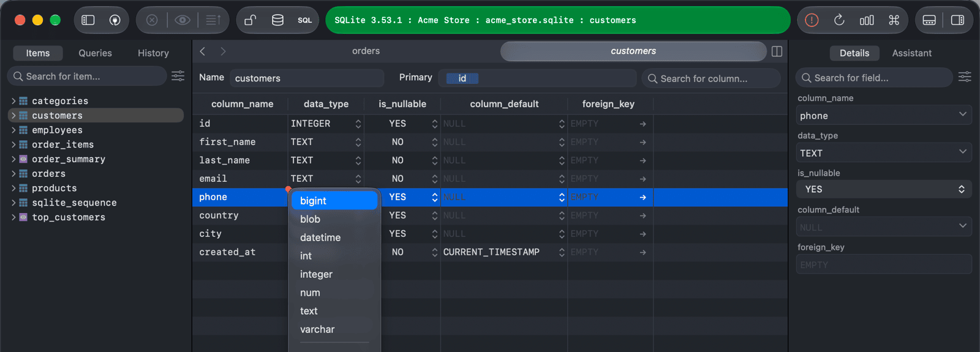
Task: Click the split pane icon
Action: pyautogui.click(x=777, y=51)
